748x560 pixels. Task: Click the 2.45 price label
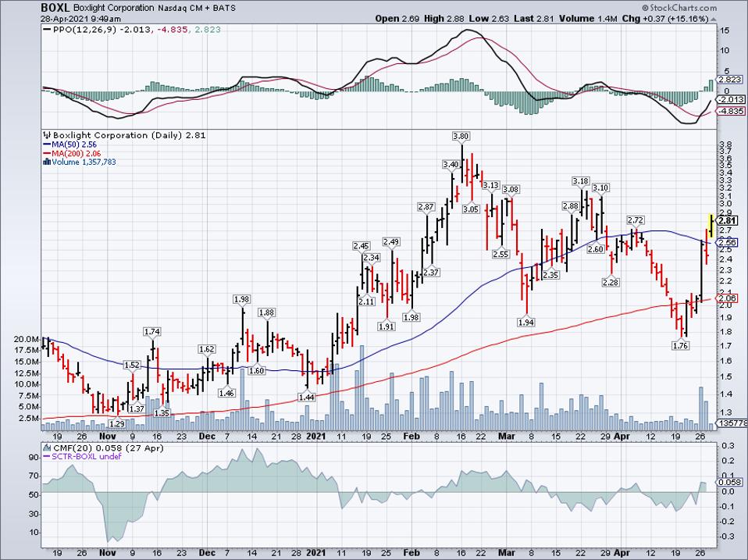(362, 246)
